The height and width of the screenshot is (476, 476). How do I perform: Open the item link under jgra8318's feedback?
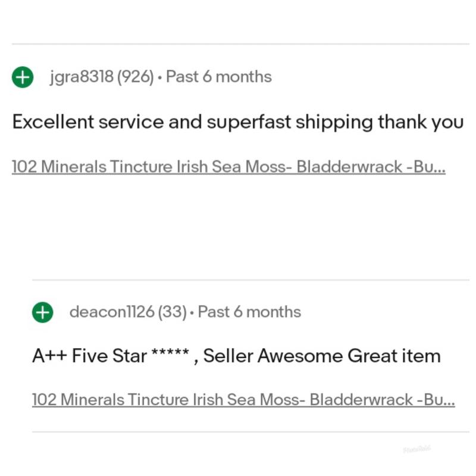pos(228,167)
